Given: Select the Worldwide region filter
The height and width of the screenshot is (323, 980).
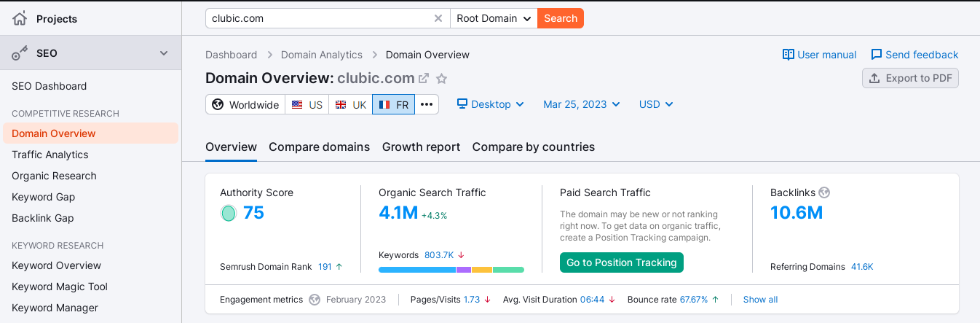Looking at the screenshot, I should [245, 104].
